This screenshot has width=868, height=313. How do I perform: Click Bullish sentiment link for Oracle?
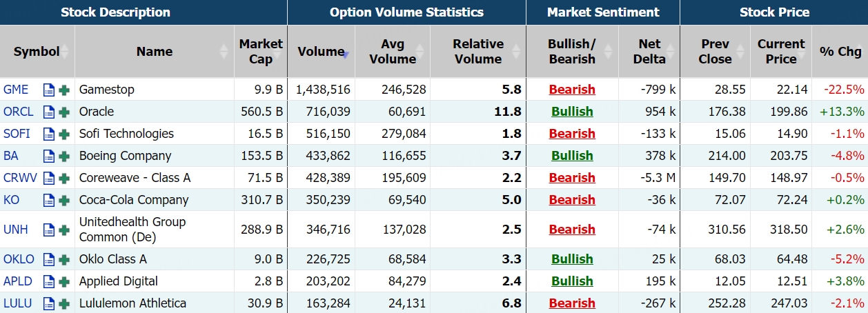[x=572, y=112]
